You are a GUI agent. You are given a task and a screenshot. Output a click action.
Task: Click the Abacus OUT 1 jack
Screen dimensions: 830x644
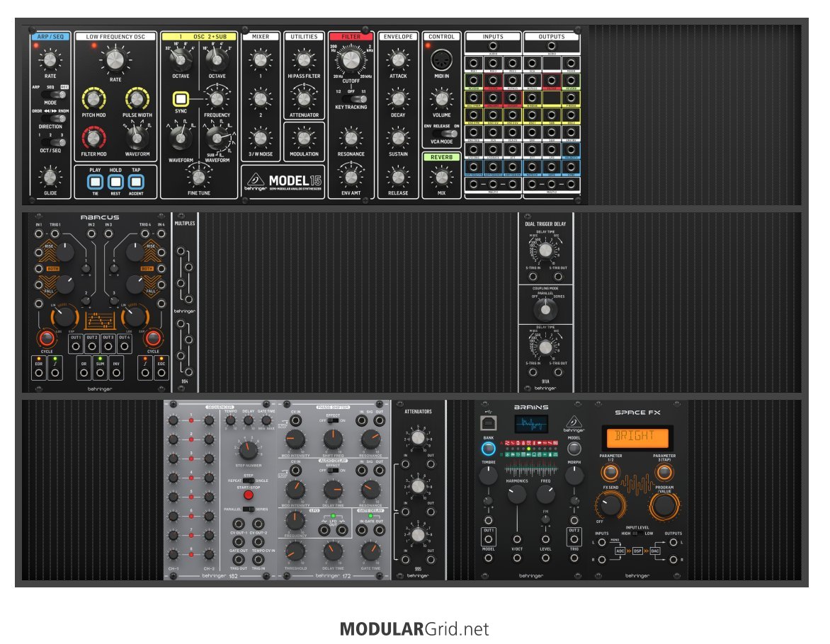tap(76, 347)
